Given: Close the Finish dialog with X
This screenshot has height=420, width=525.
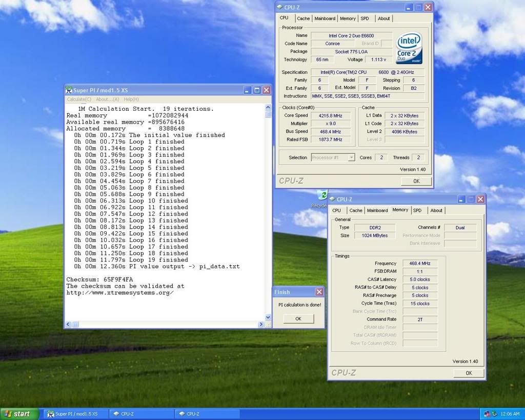Looking at the screenshot, I should (319, 292).
